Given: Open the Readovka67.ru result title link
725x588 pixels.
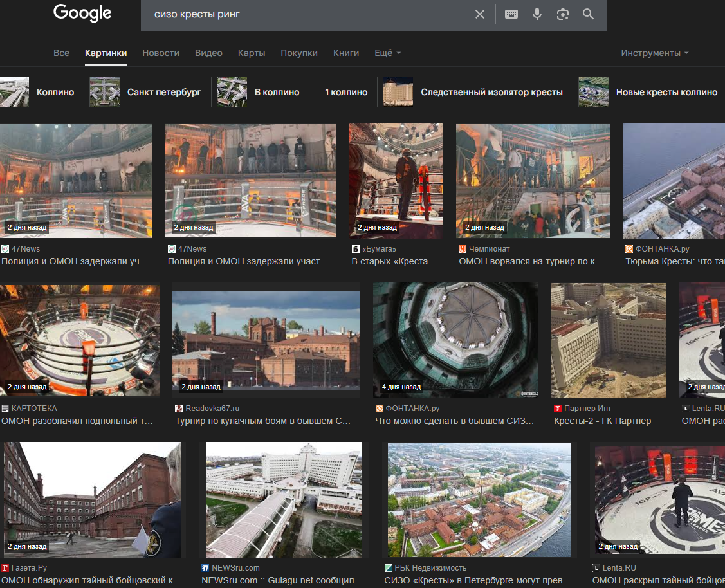Looking at the screenshot, I should click(x=263, y=421).
